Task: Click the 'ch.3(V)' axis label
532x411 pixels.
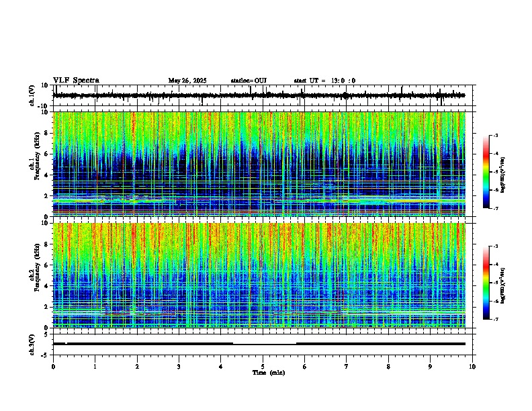Action: click(x=32, y=345)
